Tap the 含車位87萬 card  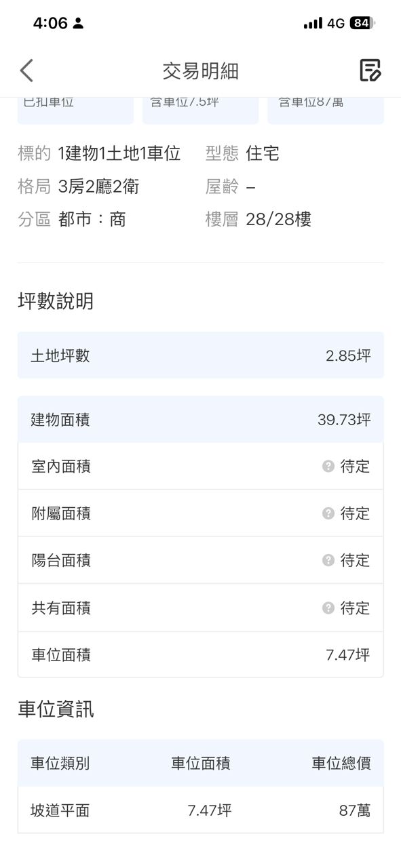[326, 111]
